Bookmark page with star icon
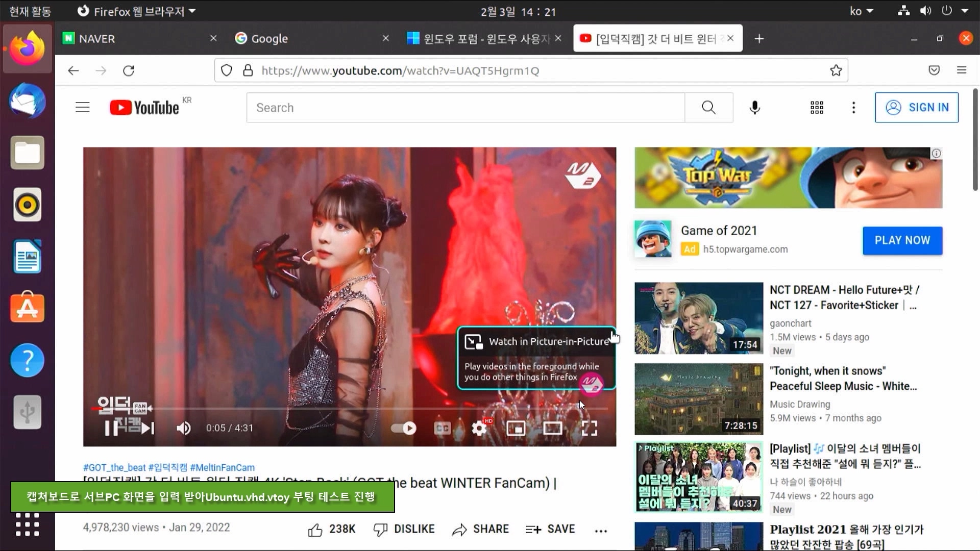 [x=836, y=70]
